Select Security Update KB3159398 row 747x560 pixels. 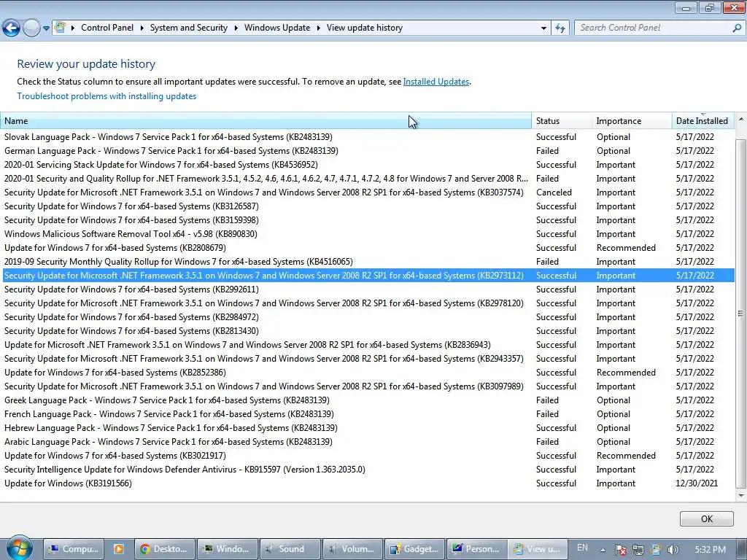tap(368, 220)
